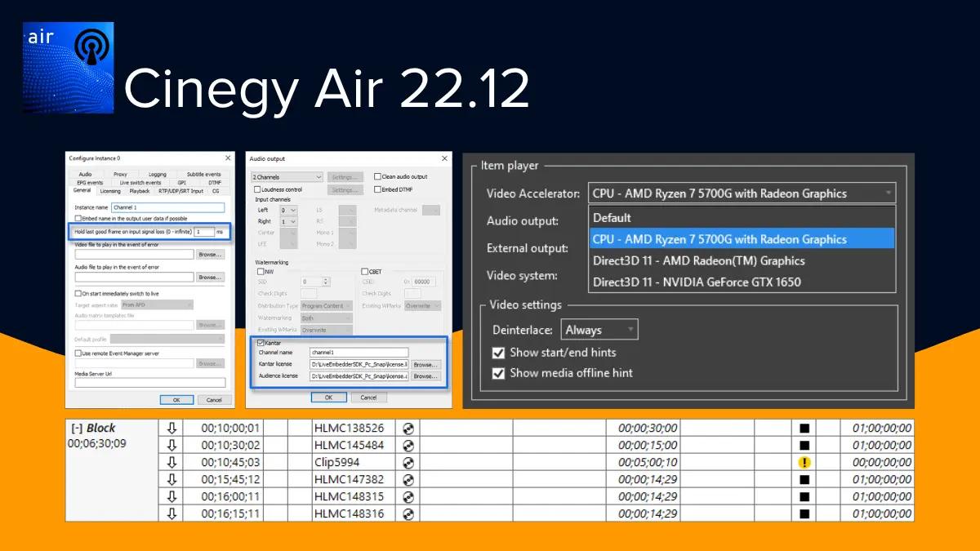Image resolution: width=980 pixels, height=551 pixels.
Task: Toggle Show start/end hints checkbox
Action: point(498,353)
